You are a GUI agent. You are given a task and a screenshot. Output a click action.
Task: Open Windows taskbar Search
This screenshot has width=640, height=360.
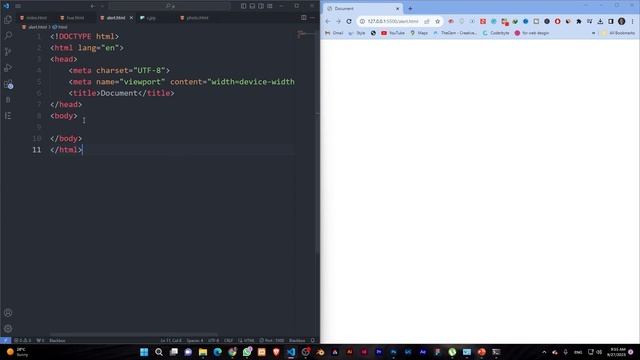(x=159, y=352)
